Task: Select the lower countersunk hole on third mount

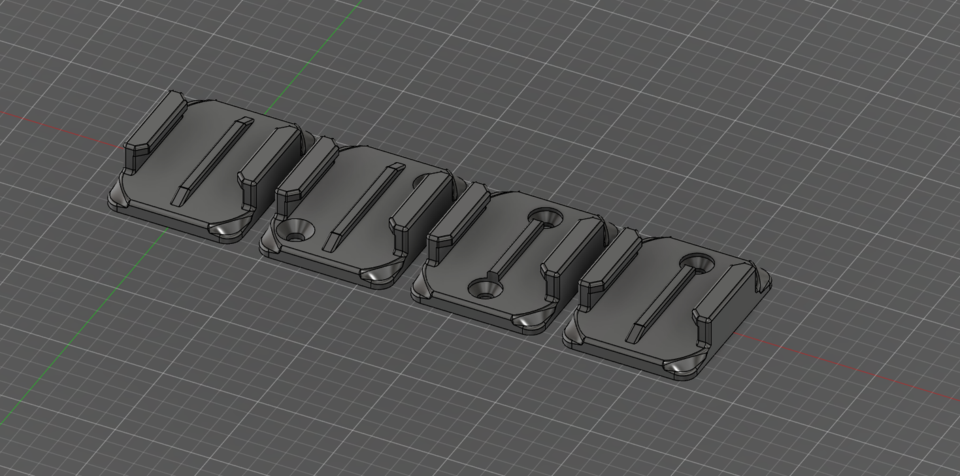Action: point(486,289)
